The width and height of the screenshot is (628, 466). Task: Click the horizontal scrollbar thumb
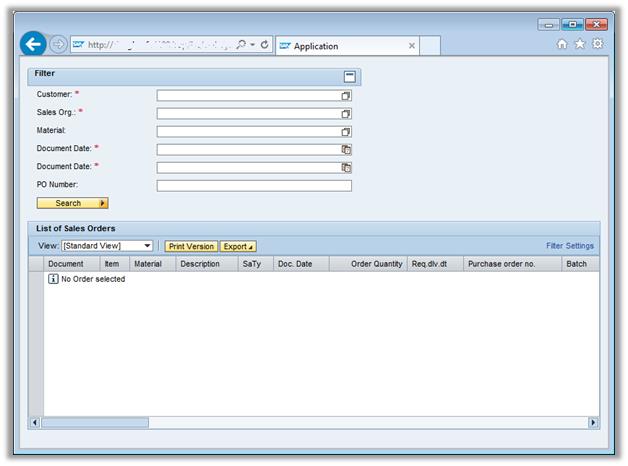pos(95,422)
